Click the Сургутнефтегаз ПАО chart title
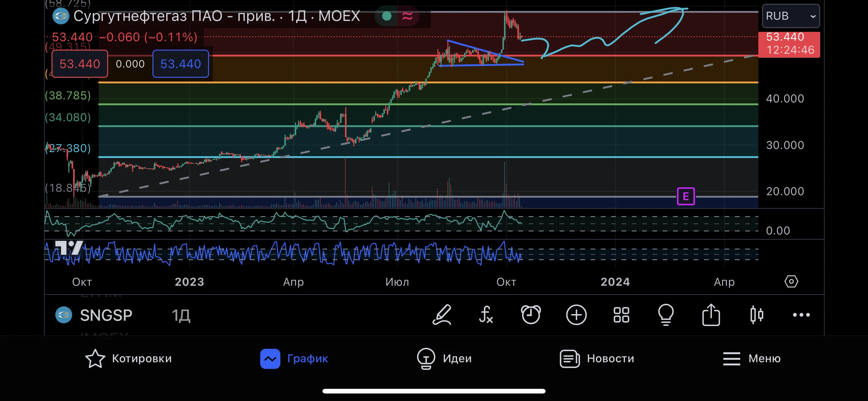The height and width of the screenshot is (401, 868). pyautogui.click(x=217, y=16)
